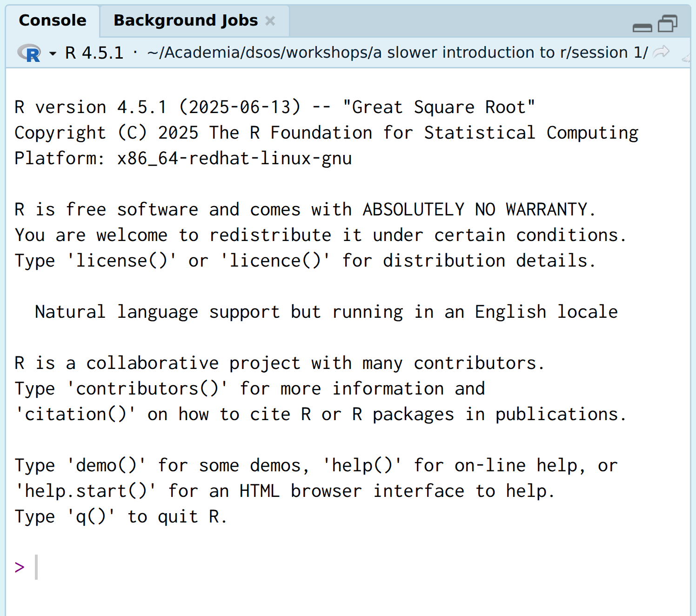
Task: Click the "'help.start()'" output line
Action: pyautogui.click(x=285, y=491)
